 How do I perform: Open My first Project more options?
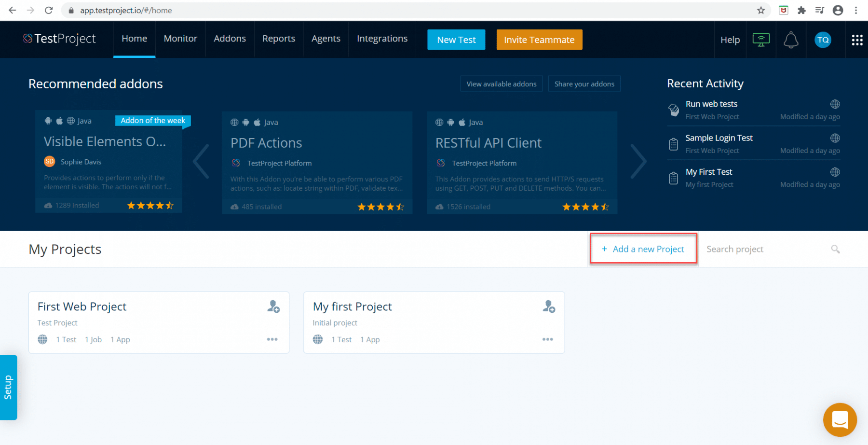click(548, 339)
